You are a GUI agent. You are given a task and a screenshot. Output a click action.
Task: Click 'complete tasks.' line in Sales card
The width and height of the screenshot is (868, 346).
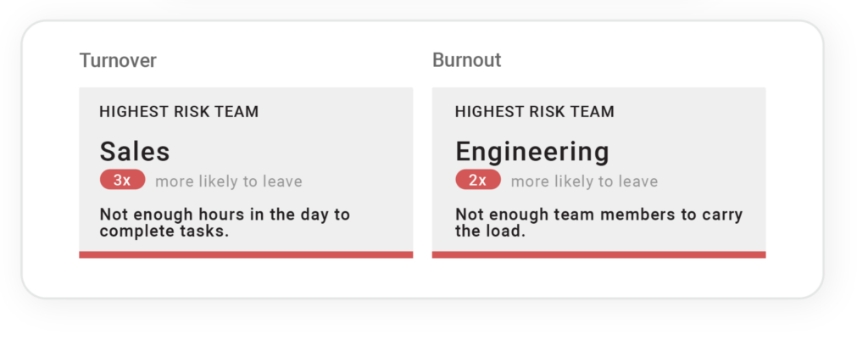(164, 232)
